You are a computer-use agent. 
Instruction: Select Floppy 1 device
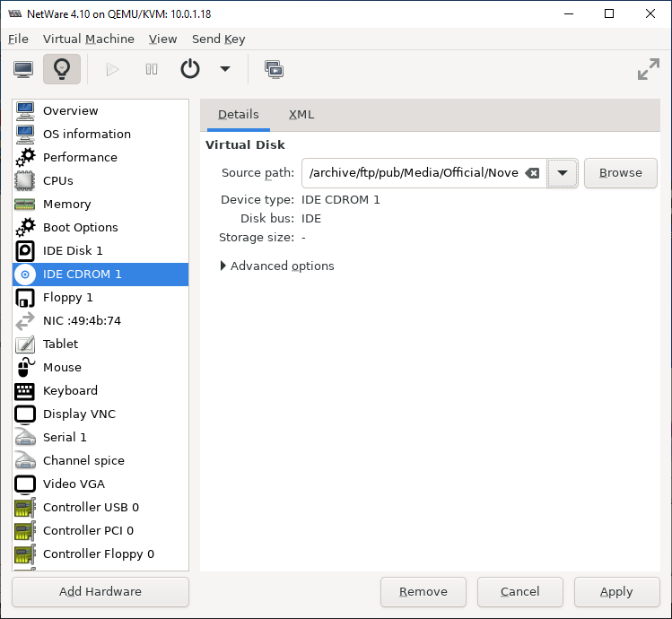pos(100,298)
